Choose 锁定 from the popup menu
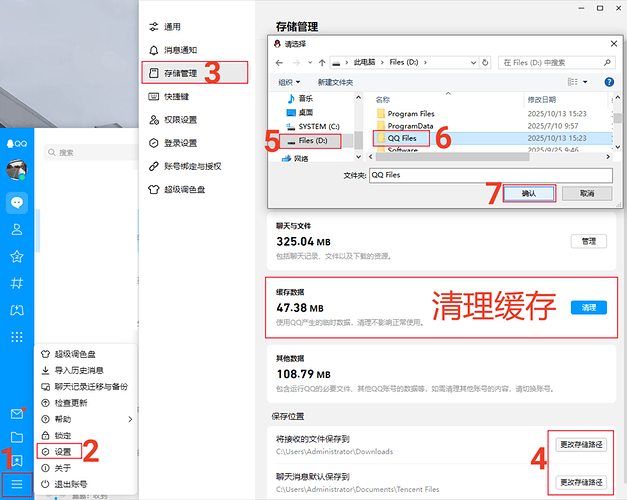 coord(86,436)
